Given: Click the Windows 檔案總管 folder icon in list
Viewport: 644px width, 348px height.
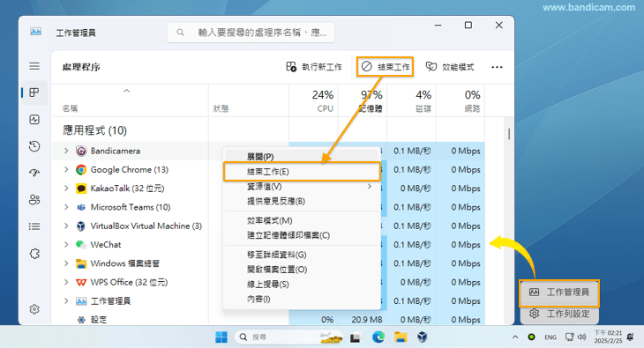Looking at the screenshot, I should (81, 263).
